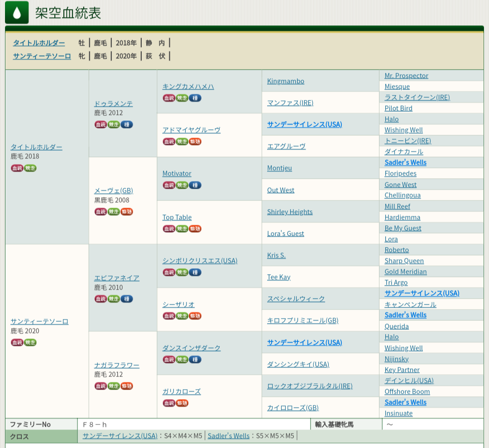
Task: Open the 血統 badge under メーヴェ(GB)
Action: [x=101, y=212]
